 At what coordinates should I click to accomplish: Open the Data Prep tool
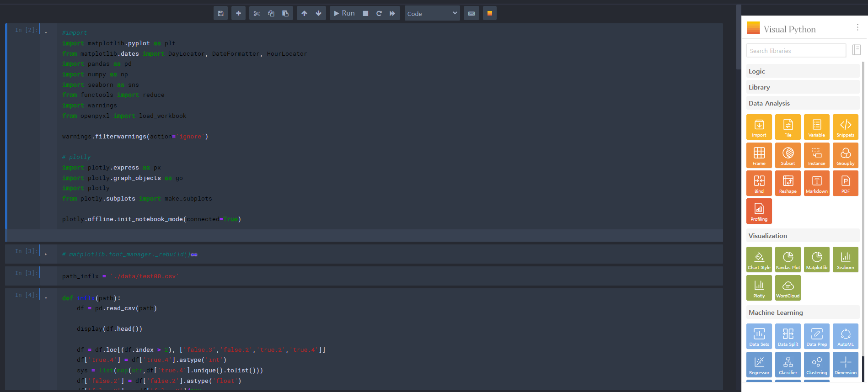coord(817,336)
